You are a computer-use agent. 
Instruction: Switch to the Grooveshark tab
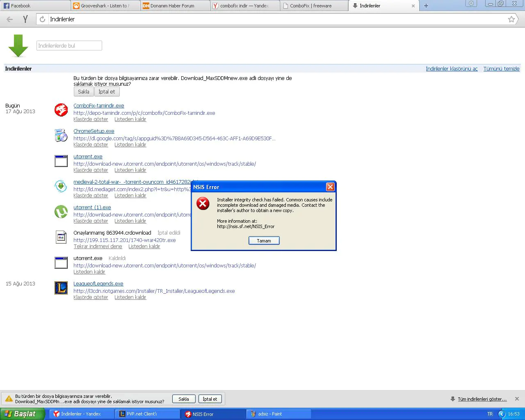[x=105, y=6]
